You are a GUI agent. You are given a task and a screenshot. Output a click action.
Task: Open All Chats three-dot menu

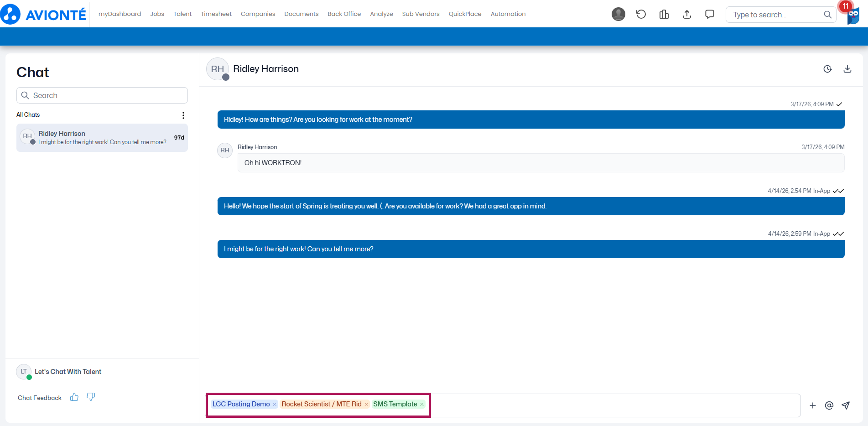(183, 115)
